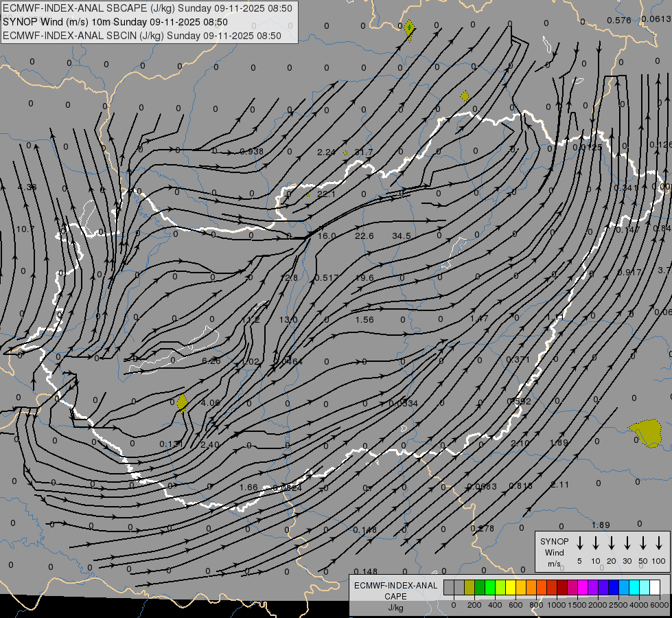The width and height of the screenshot is (672, 618).
Task: Click the wind arrow above 10 in legend
Action: tap(596, 543)
